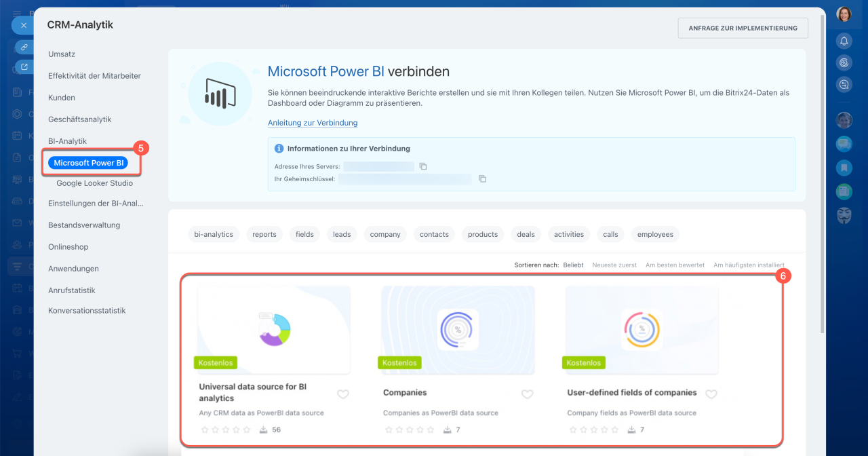Sort apps by Beliebt

[x=573, y=265]
